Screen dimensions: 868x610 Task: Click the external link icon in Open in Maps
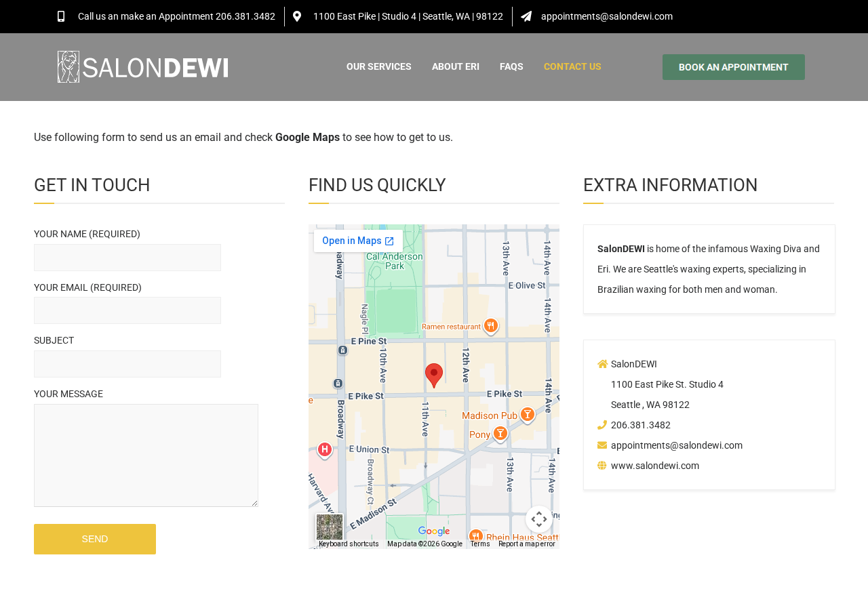(x=389, y=241)
